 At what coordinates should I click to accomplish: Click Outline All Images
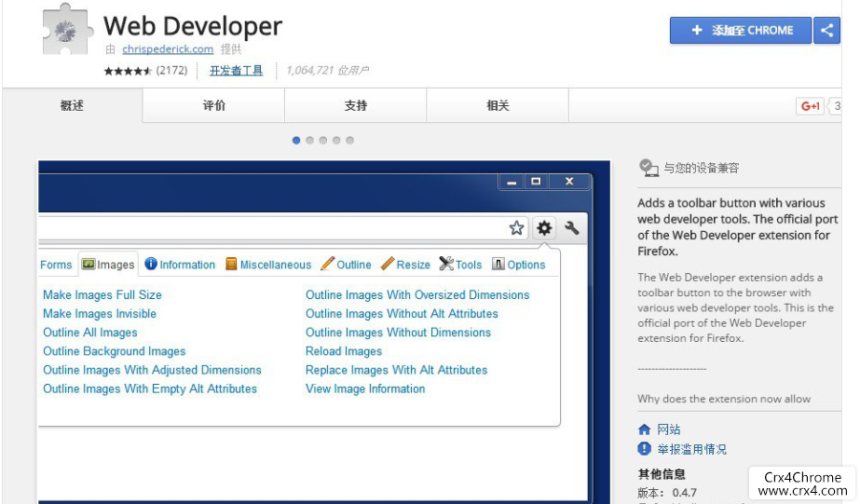click(x=90, y=333)
